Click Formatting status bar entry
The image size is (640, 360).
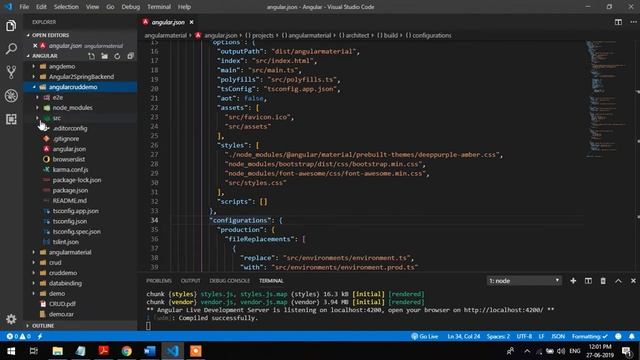[589, 336]
